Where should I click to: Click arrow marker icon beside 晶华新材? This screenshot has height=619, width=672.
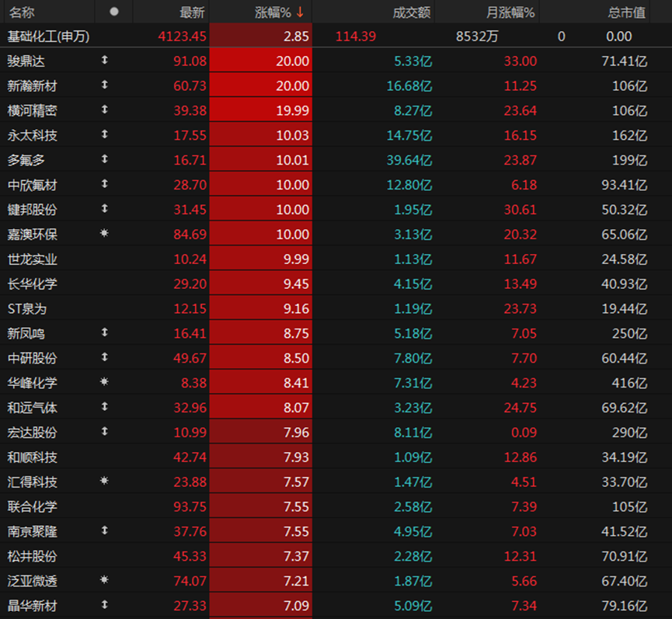tap(104, 604)
